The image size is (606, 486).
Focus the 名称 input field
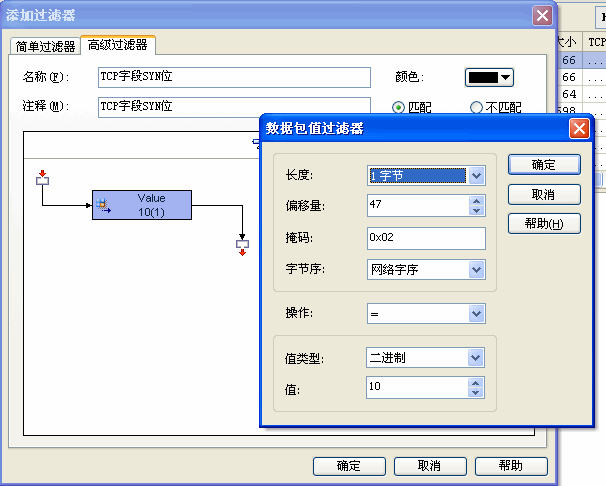[234, 77]
